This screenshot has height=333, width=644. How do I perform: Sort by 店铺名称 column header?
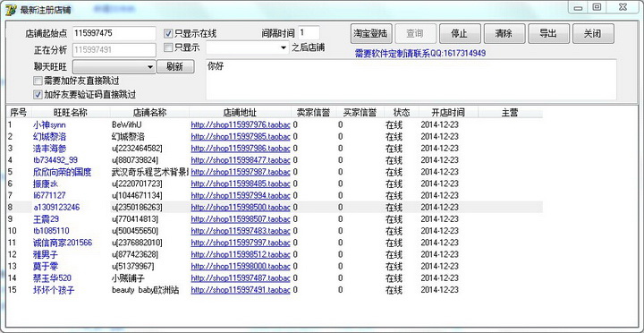coord(149,113)
